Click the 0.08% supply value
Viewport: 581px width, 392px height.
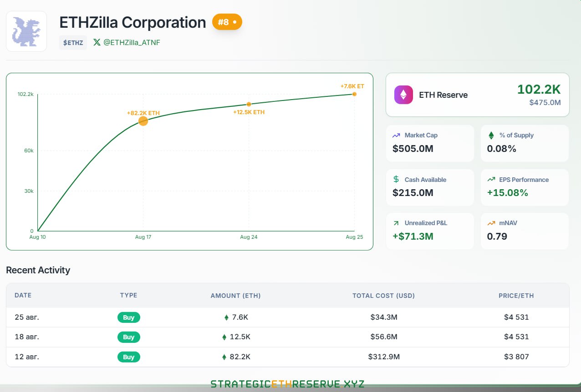point(502,149)
